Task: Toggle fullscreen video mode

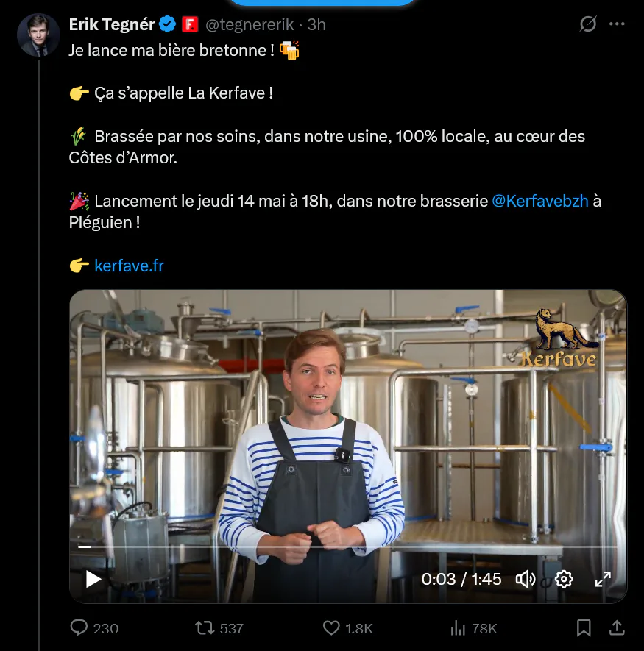Action: tap(603, 579)
